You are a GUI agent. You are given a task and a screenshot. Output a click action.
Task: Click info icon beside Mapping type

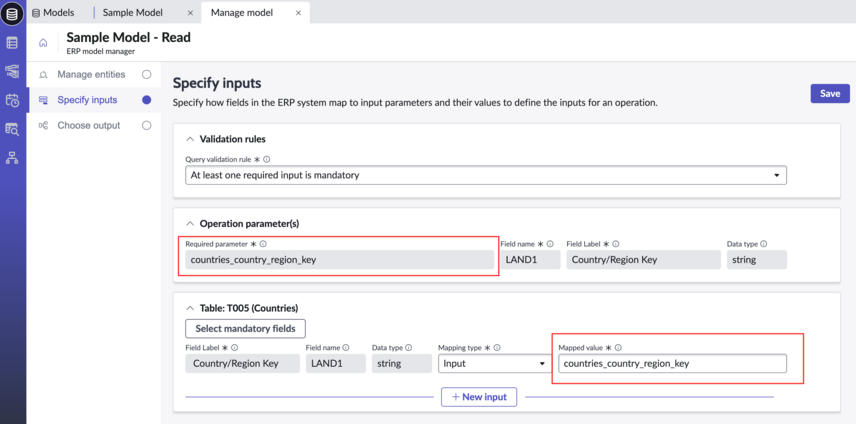[497, 348]
